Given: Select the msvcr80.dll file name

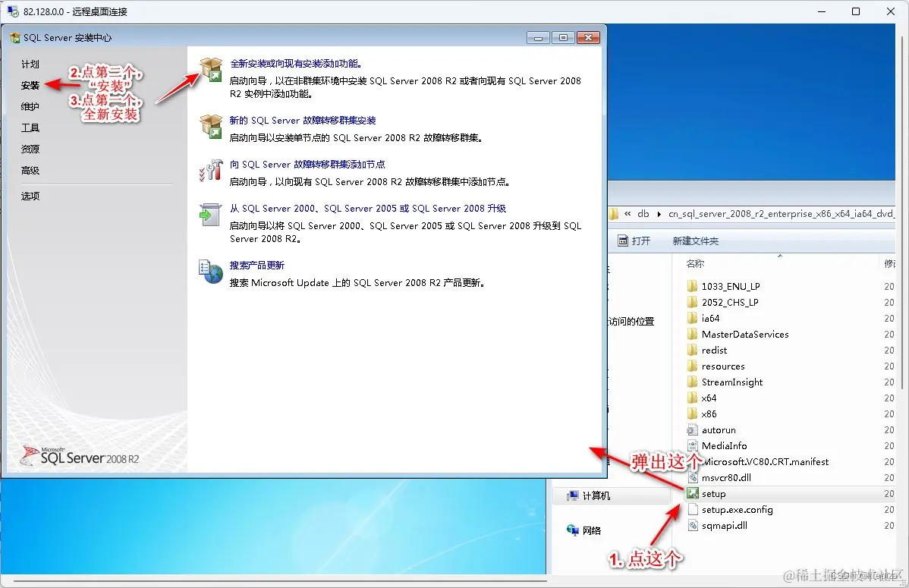Looking at the screenshot, I should [x=726, y=477].
